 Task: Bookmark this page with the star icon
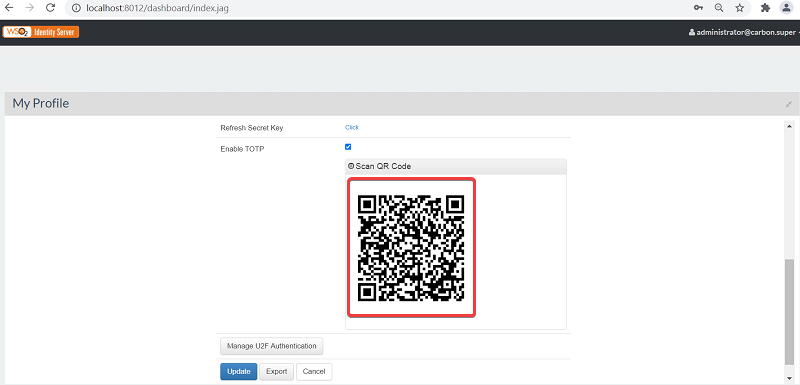tap(740, 8)
